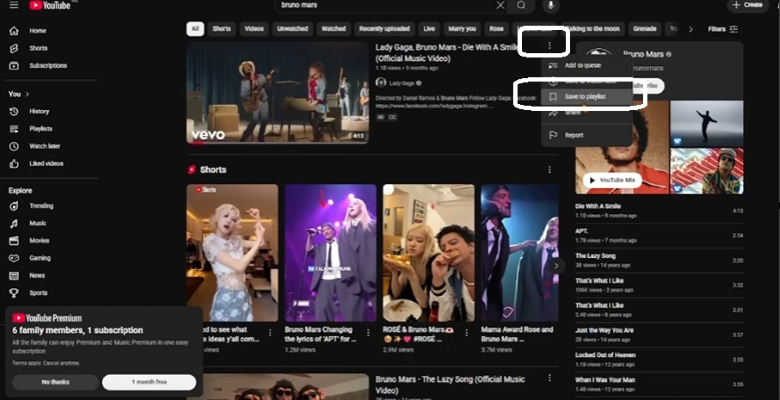The image size is (780, 400).
Task: Select the Shorts filter chip
Action: pos(221,29)
